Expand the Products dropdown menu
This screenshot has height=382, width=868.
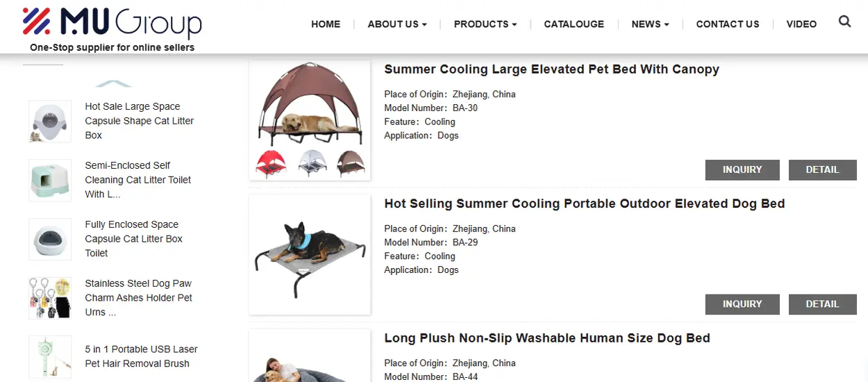[485, 24]
